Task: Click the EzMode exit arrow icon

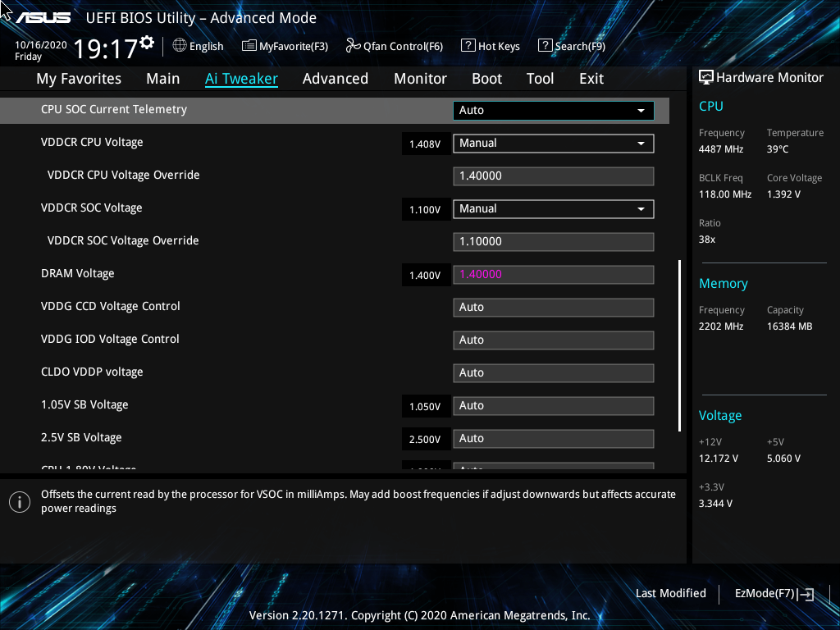Action: tap(806, 594)
